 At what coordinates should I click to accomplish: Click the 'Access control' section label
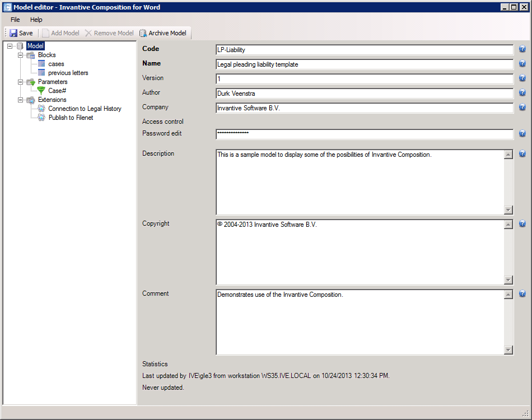point(162,122)
